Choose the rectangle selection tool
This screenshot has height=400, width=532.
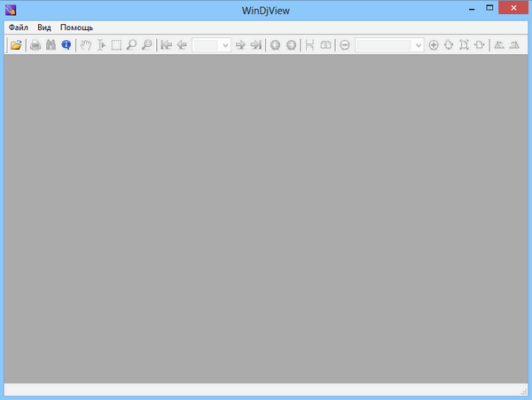click(116, 45)
